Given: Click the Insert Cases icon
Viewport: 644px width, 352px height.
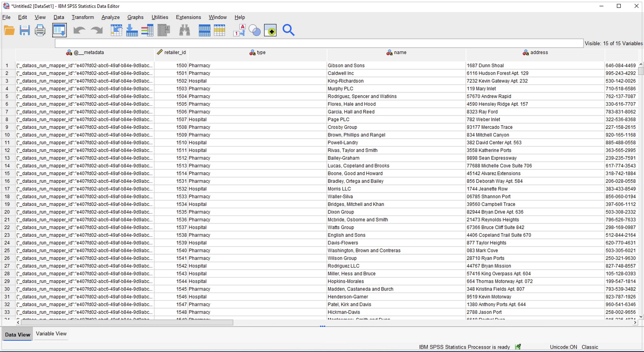Looking at the screenshot, I should (132, 31).
